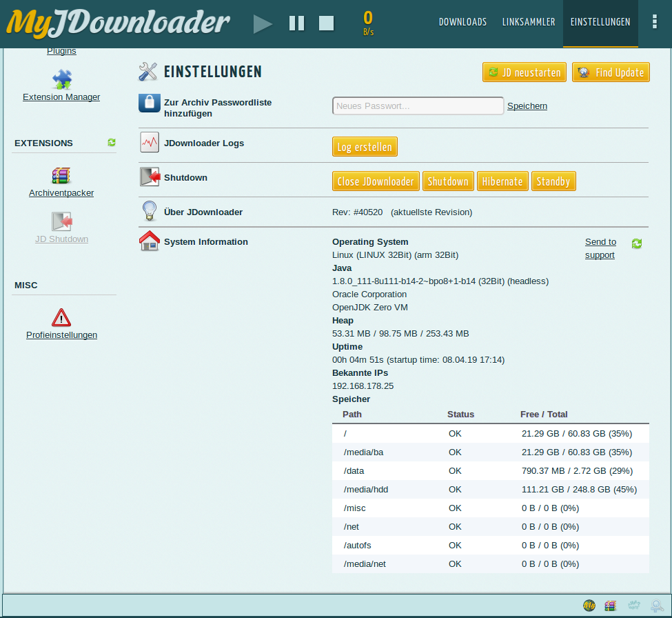Open the Archiventpacker extension icon
672x618 pixels.
click(x=61, y=175)
